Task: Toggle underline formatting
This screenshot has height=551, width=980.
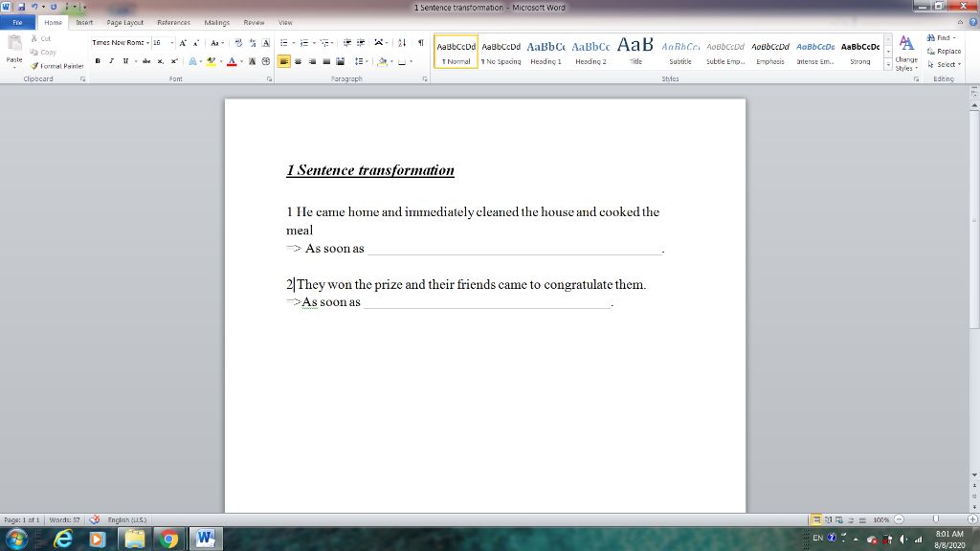Action: click(125, 61)
